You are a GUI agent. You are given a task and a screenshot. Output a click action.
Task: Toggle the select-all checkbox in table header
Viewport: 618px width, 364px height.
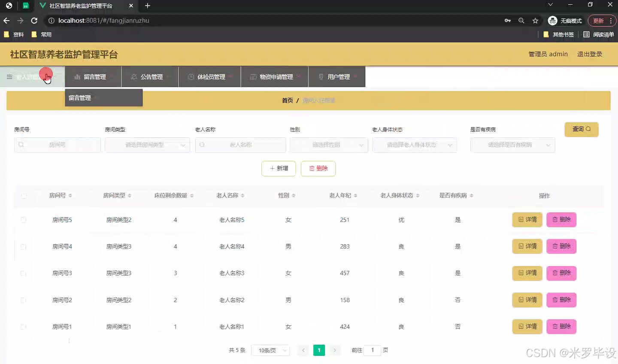(x=24, y=196)
